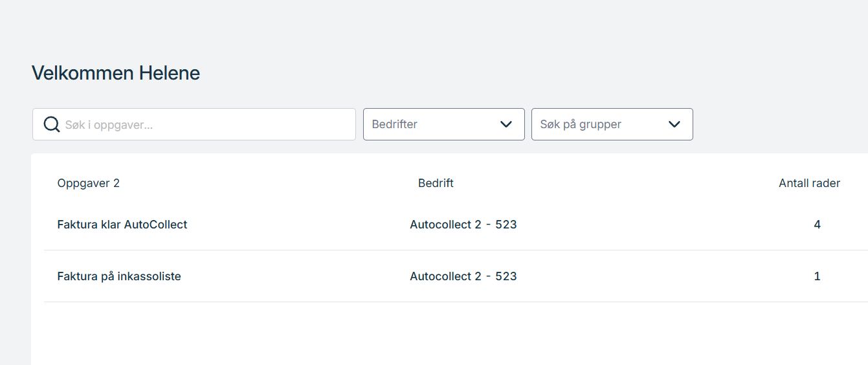Click the 'Velkommen Helene' heading
This screenshot has width=868, height=365.
pos(116,73)
